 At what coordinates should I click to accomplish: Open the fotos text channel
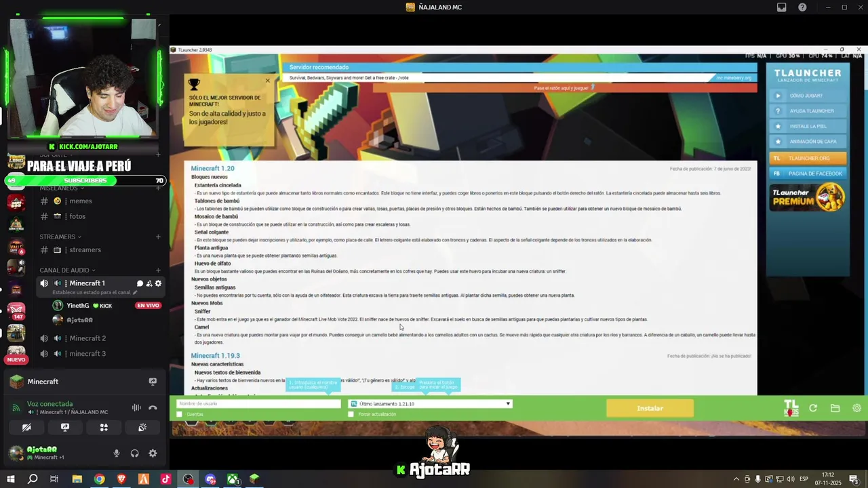click(x=100, y=216)
